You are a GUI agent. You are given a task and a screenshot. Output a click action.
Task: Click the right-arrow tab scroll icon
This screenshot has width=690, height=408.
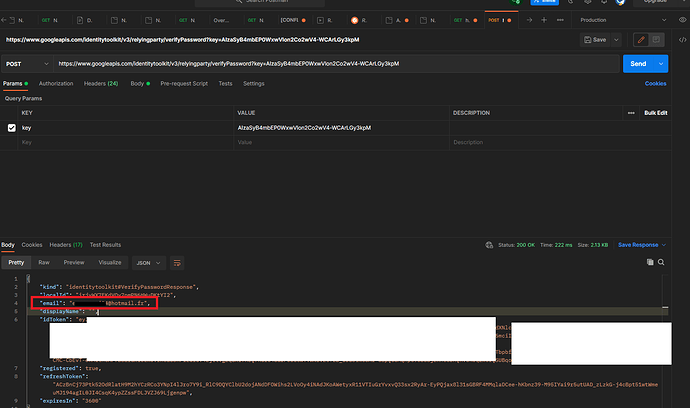529,20
